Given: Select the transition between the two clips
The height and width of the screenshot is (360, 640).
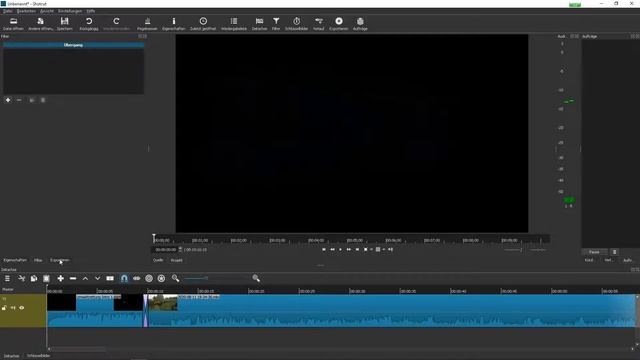Looking at the screenshot, I should coord(145,311).
